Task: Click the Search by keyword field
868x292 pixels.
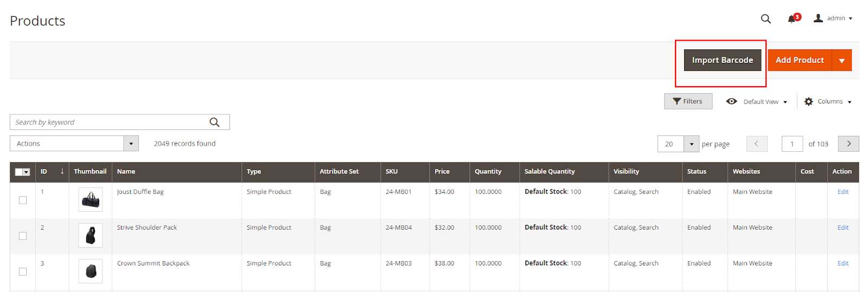Action: coord(108,122)
